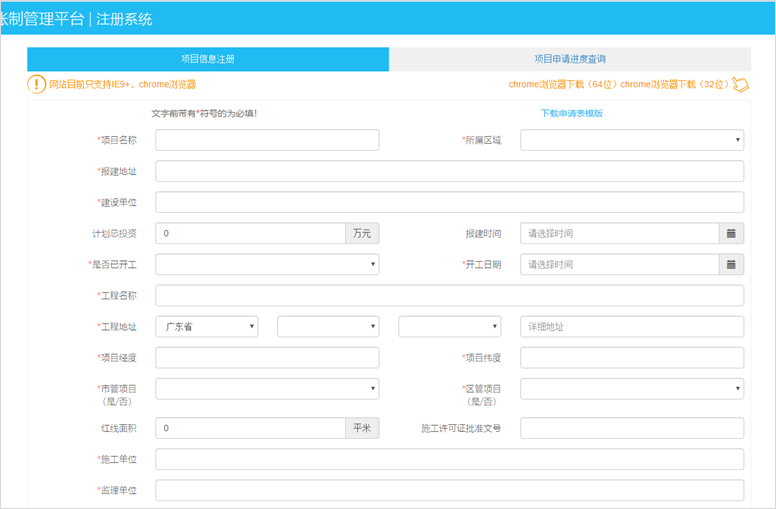Open the 开工日期 calendar icon

click(731, 265)
